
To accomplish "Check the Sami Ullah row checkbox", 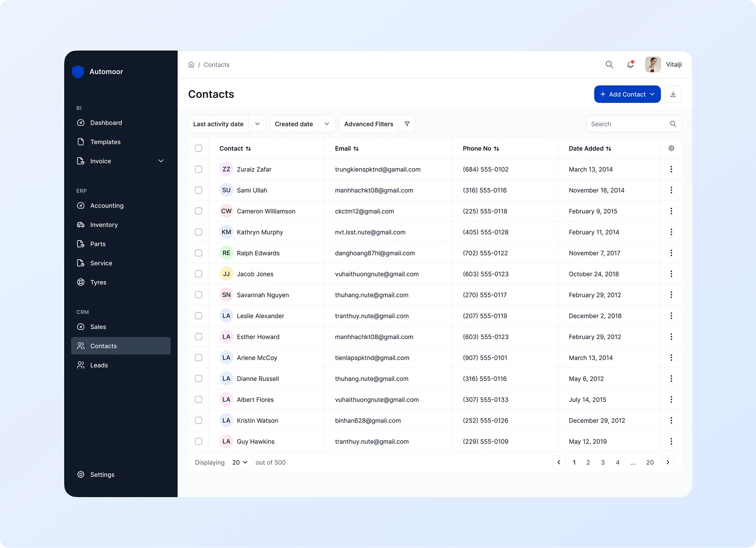I will [198, 190].
